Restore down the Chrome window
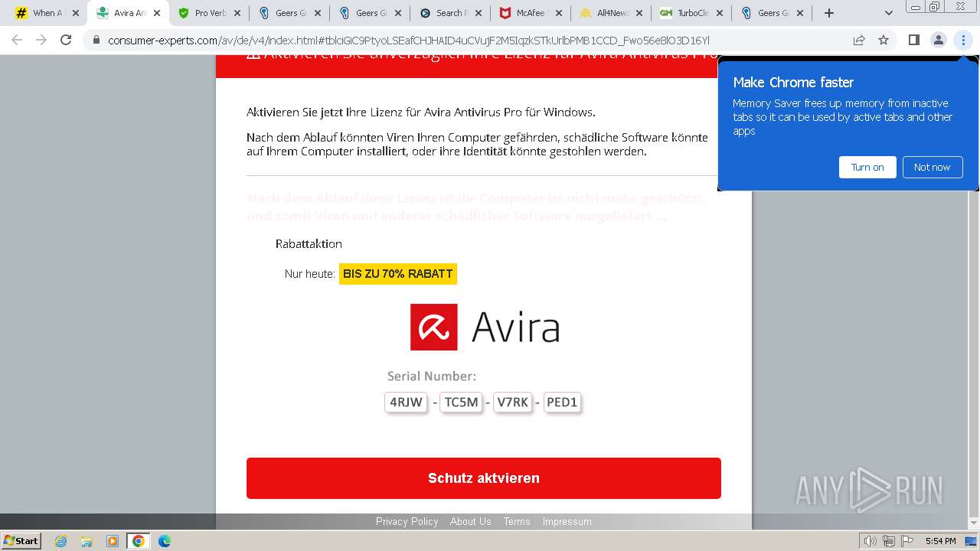Screen dimensions: 980x551 935,7
